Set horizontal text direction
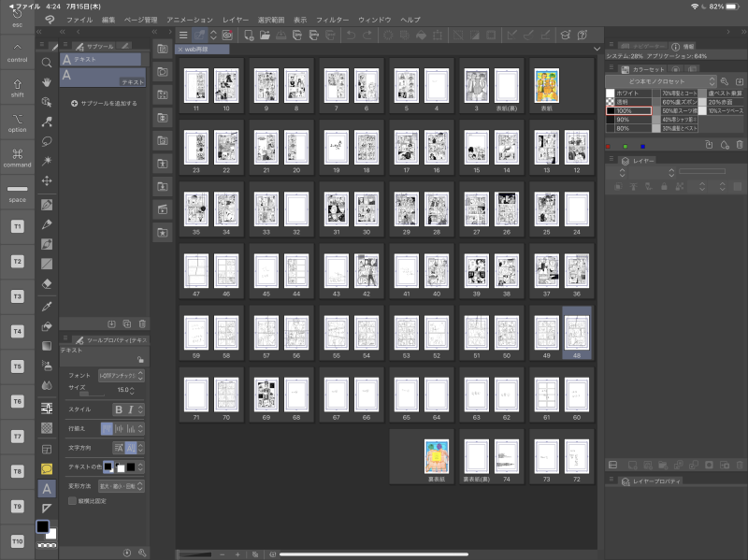This screenshot has height=560, width=748. click(x=119, y=448)
